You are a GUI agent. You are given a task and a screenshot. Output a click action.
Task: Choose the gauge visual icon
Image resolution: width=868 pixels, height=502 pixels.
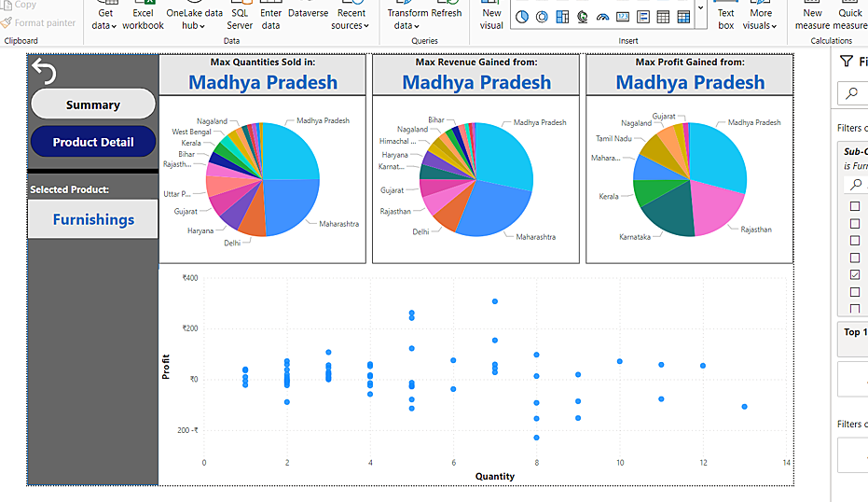pyautogui.click(x=602, y=17)
